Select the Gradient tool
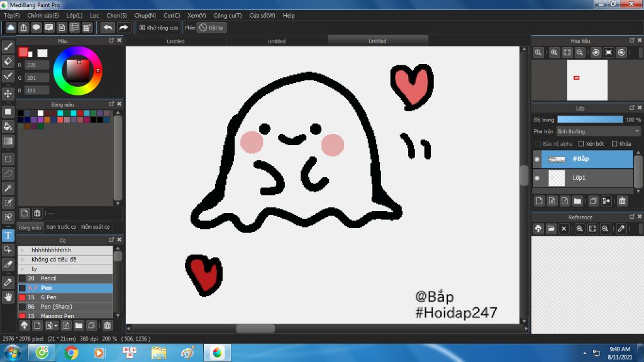The width and height of the screenshot is (644, 362). pyautogui.click(x=8, y=141)
